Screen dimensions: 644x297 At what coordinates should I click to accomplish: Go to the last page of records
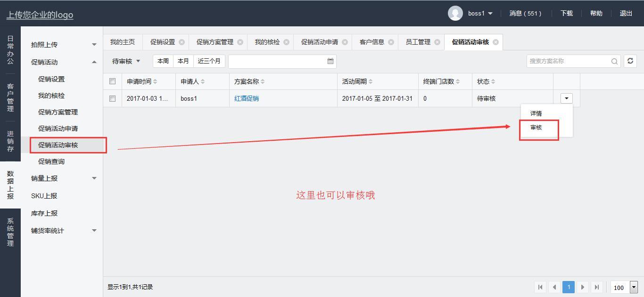tap(597, 287)
